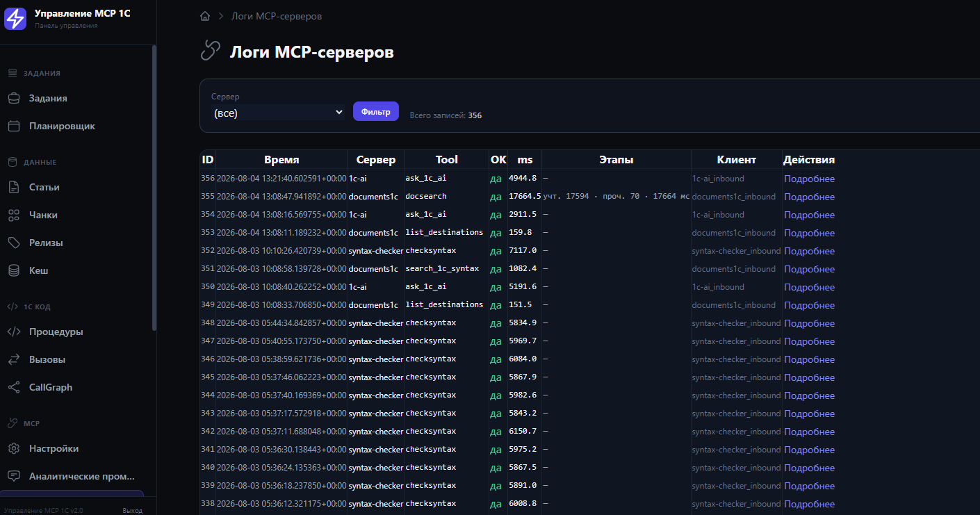
Task: Open the Сервер filter dropdown
Action: click(278, 113)
